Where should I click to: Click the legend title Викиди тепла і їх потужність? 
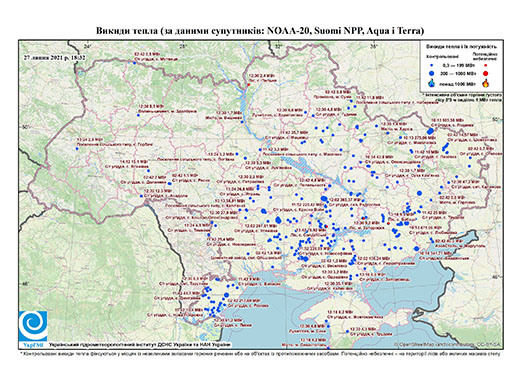[x=461, y=46]
